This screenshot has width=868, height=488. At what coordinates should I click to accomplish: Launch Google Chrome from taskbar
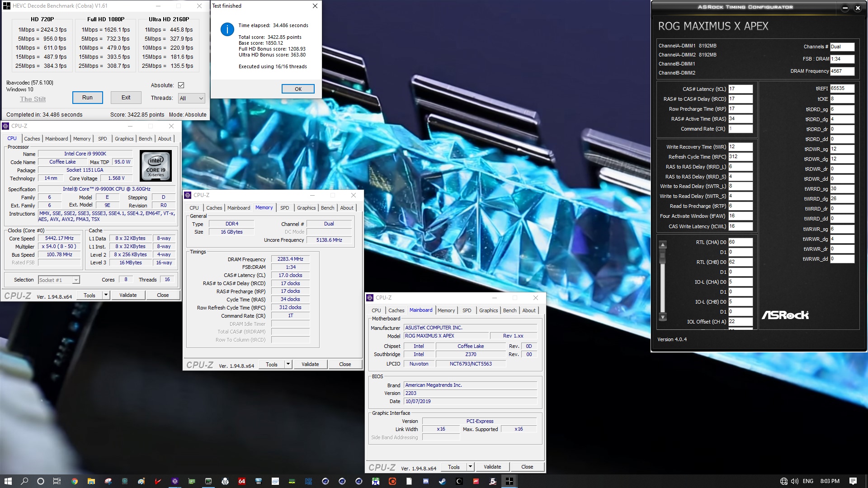pyautogui.click(x=75, y=481)
